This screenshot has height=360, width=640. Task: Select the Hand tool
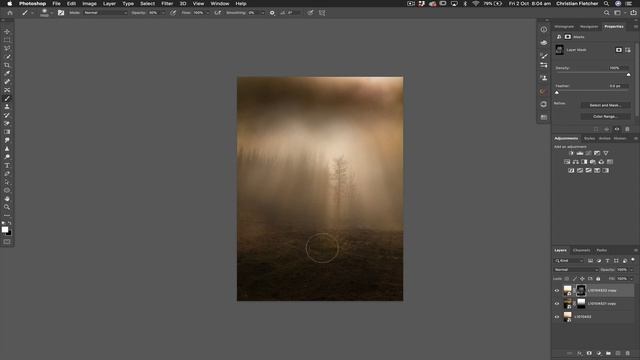coord(7,199)
